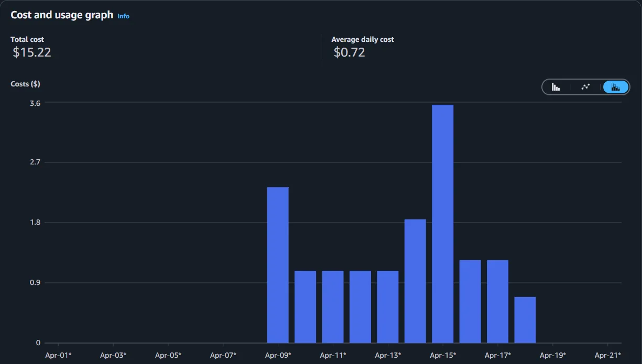Open the Info link beside graph title
Image resolution: width=642 pixels, height=364 pixels.
[x=123, y=16]
